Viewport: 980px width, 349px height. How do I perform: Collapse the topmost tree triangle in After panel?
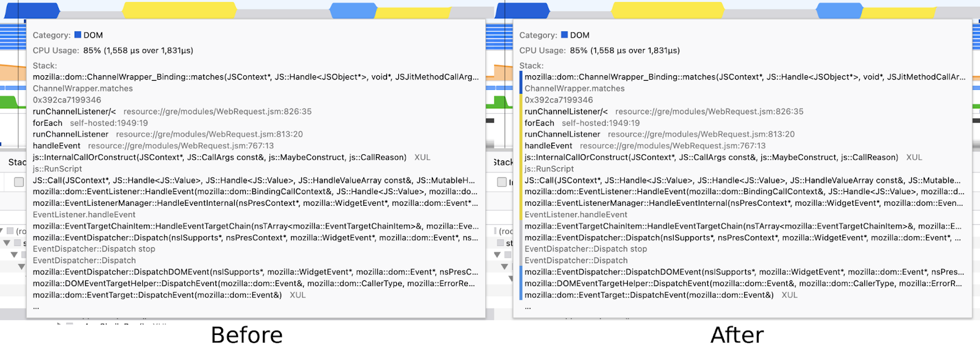point(497,255)
